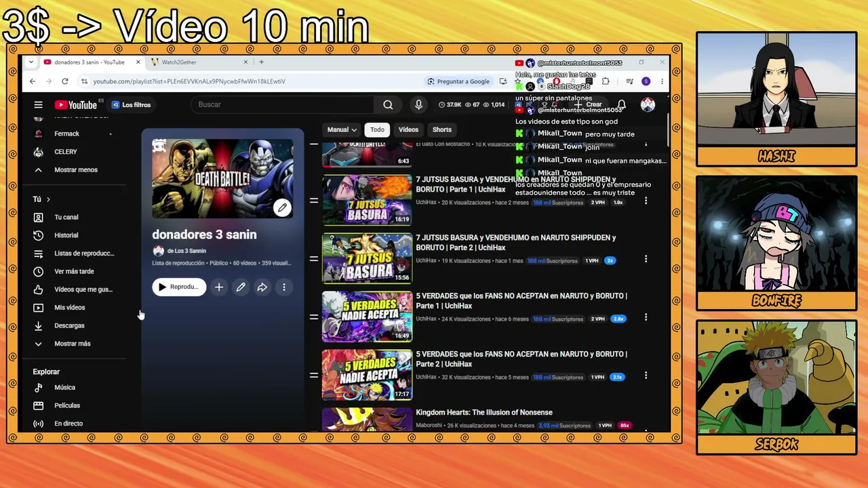Open 7 JUTSUS BASURA Parte 2 thumbnail

click(x=367, y=258)
